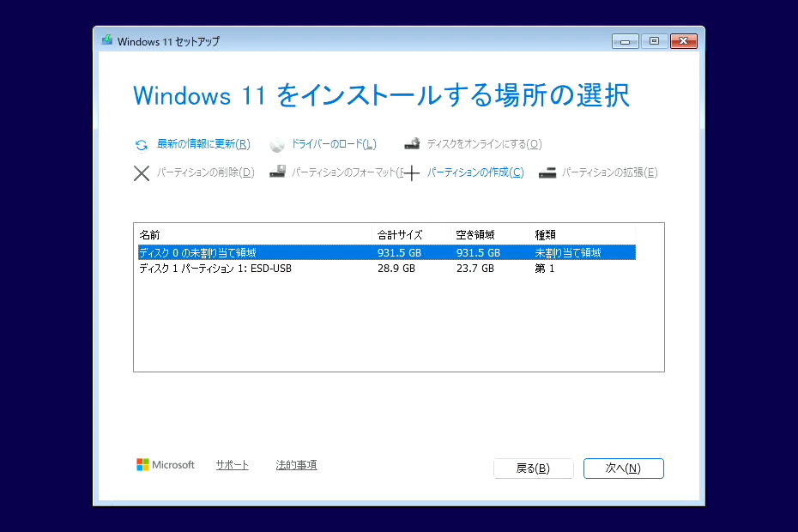Click the X icon for パーティションの削除
798x532 pixels.
pyautogui.click(x=142, y=172)
